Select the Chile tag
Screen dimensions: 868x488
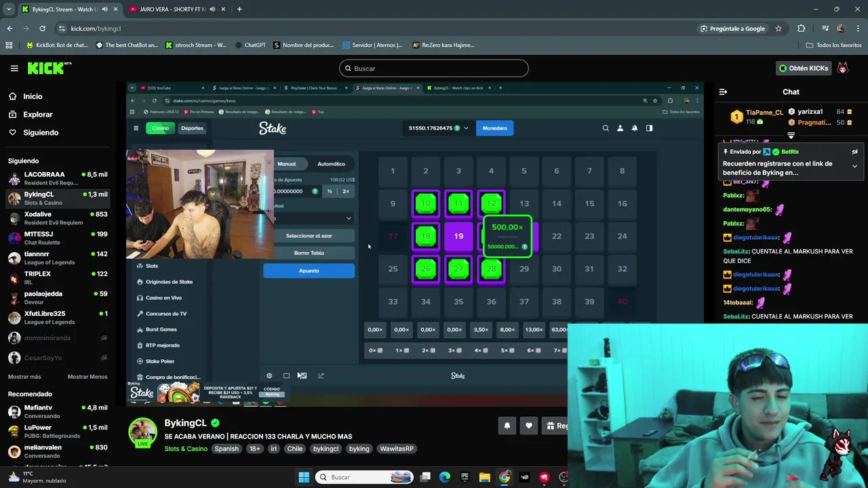(x=294, y=449)
